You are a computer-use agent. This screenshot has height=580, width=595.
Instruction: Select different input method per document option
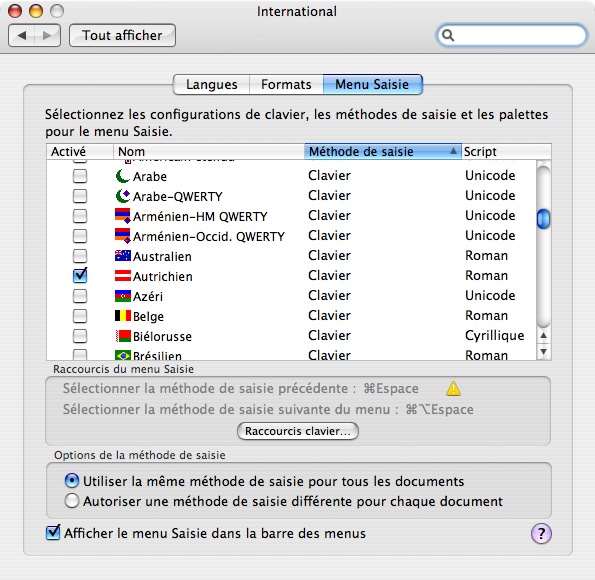coord(72,501)
